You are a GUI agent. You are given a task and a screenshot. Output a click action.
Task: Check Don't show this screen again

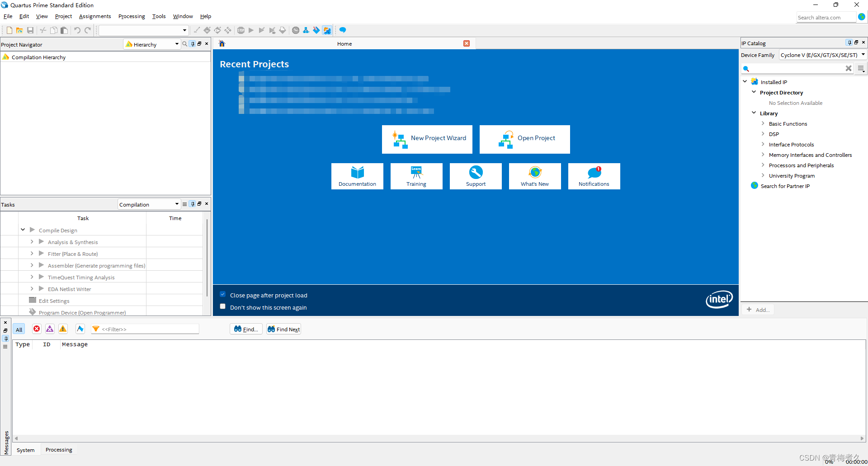pyautogui.click(x=223, y=306)
